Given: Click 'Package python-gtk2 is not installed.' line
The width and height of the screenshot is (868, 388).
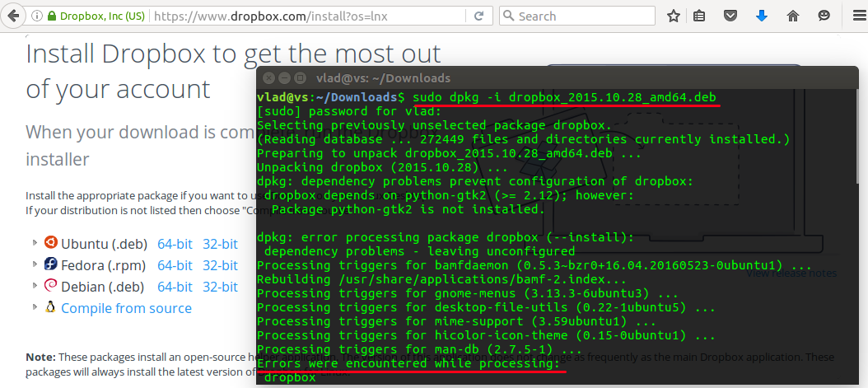Looking at the screenshot, I should [408, 209].
